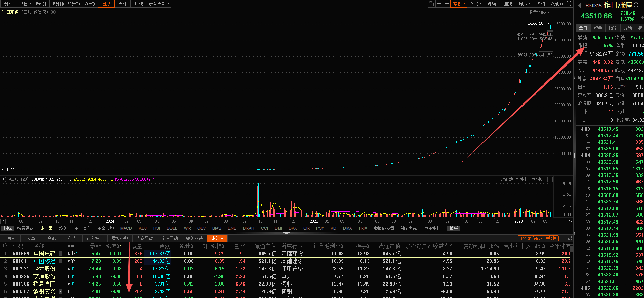Show info icon beside 昨日涨停 heading
This screenshot has height=298, width=644.
click(x=636, y=5)
